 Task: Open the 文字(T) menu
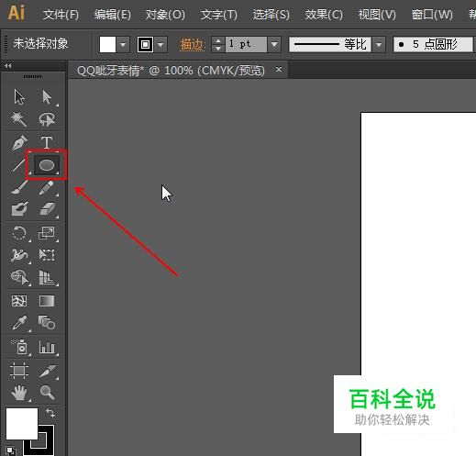(219, 15)
